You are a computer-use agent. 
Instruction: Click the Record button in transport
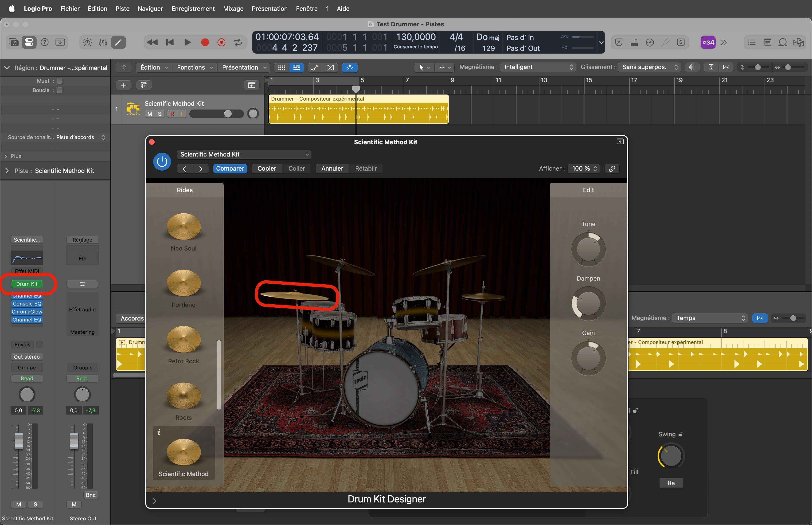click(205, 42)
